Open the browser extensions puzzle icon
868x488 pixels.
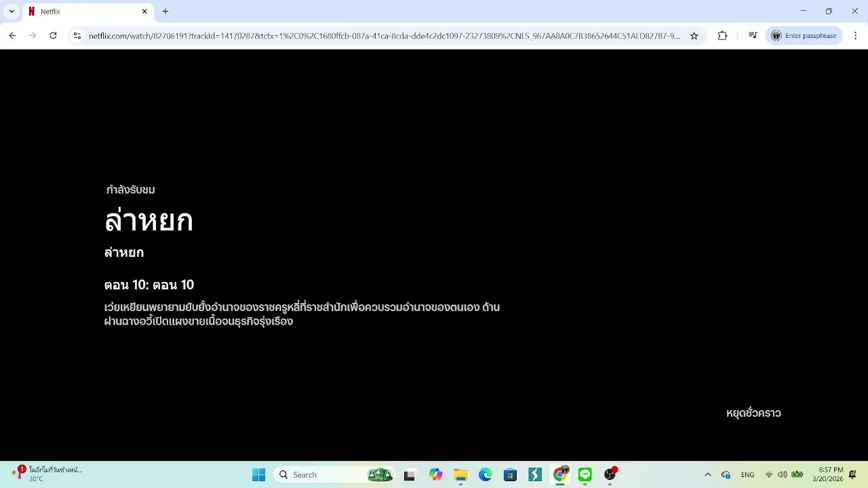click(722, 36)
